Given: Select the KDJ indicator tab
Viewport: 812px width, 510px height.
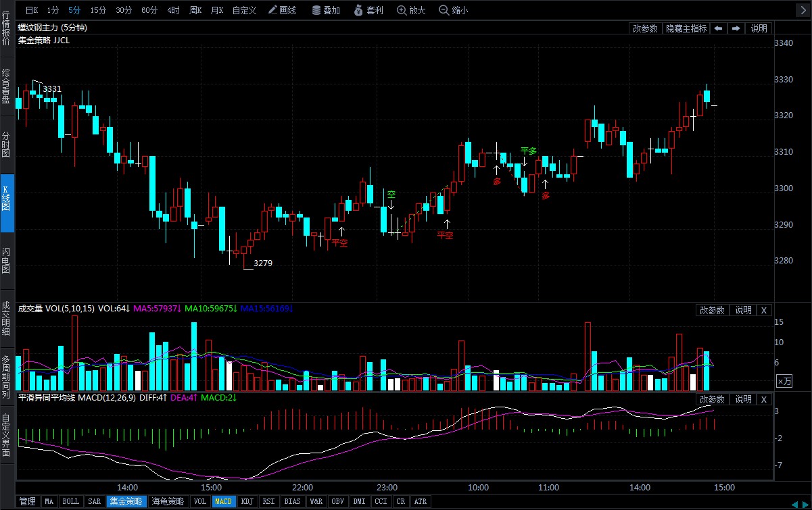Looking at the screenshot, I should click(247, 502).
